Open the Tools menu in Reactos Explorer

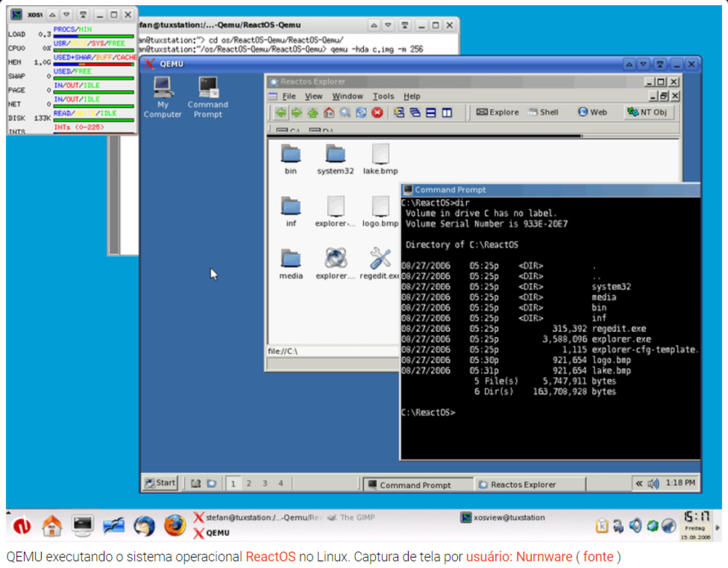point(383,96)
